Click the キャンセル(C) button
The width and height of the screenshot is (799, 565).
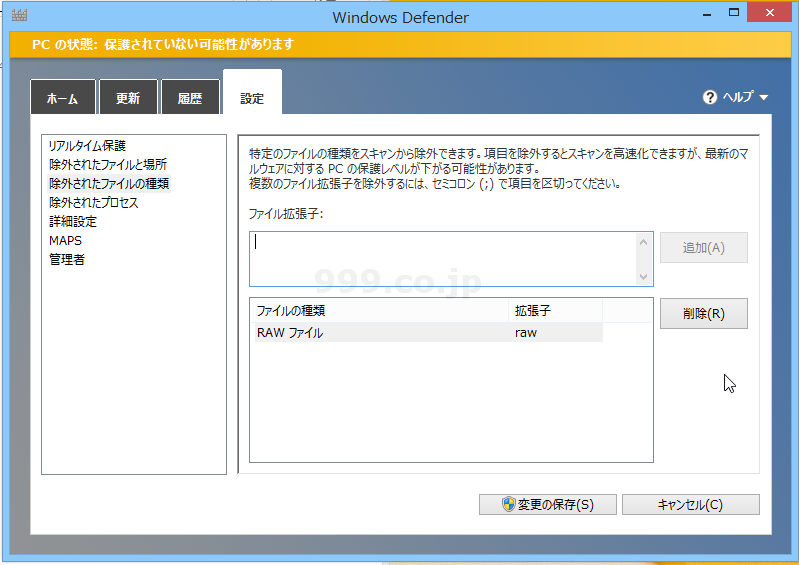[x=690, y=504]
